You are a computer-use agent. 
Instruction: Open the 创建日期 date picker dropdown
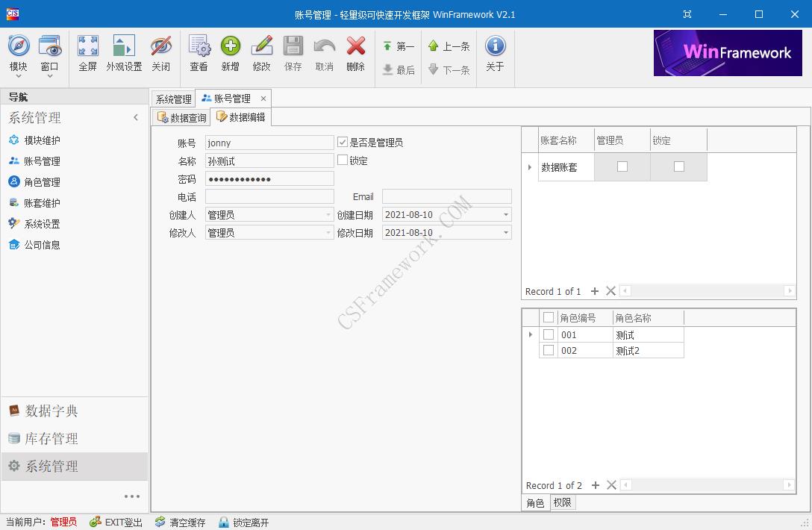pyautogui.click(x=506, y=214)
